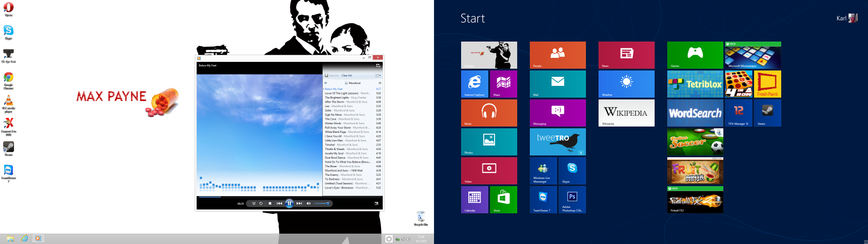The width and height of the screenshot is (868, 244).
Task: Go to the next playlist arrow
Action: click(x=380, y=83)
